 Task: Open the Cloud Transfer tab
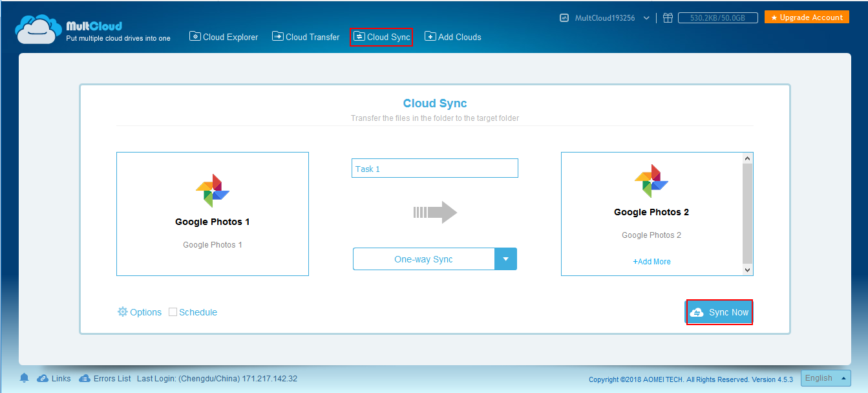pyautogui.click(x=306, y=37)
